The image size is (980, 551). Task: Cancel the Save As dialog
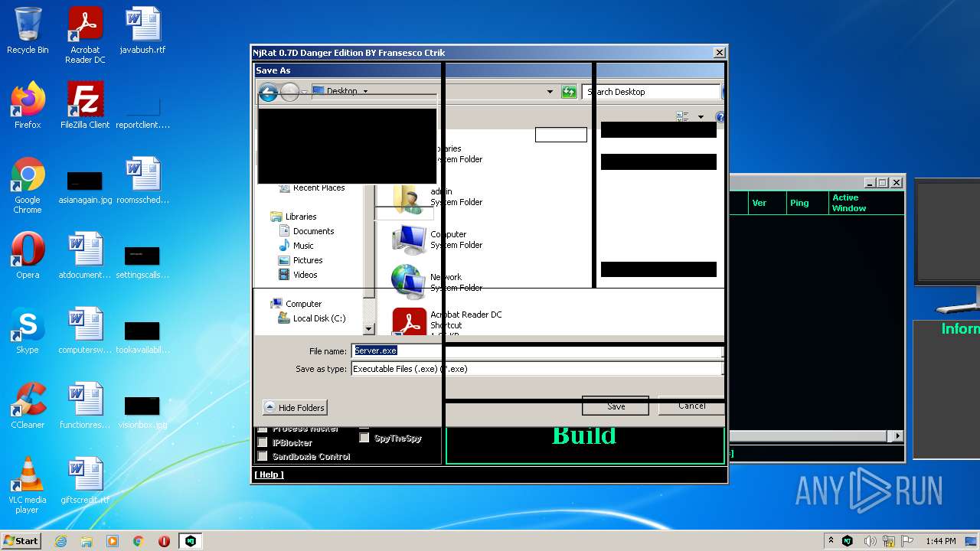pos(691,406)
